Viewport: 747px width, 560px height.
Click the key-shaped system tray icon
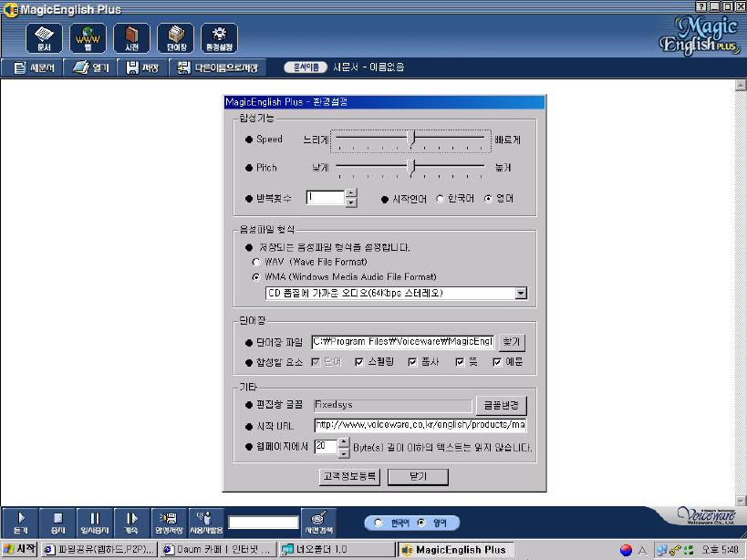pos(675,550)
